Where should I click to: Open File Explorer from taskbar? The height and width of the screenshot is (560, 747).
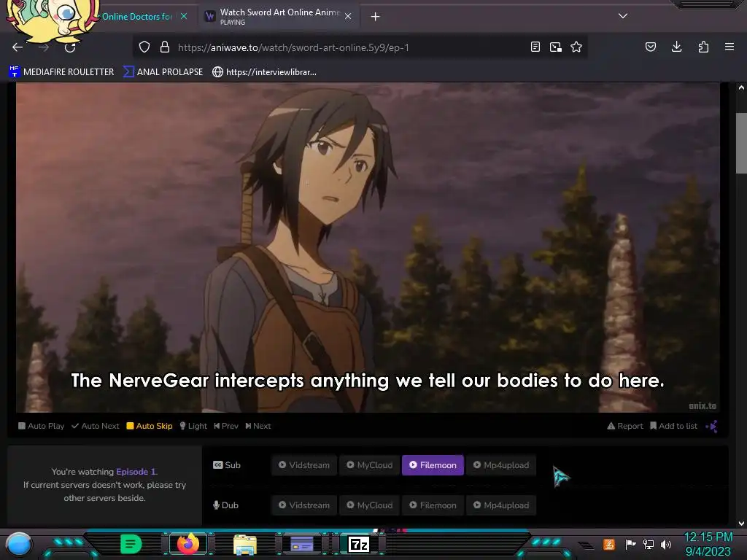(245, 544)
